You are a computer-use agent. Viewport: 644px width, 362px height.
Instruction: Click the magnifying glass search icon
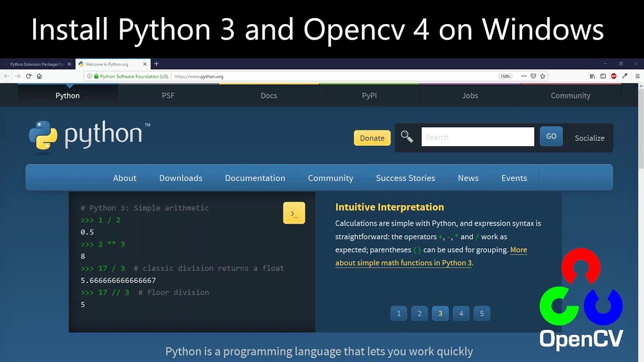coord(407,137)
